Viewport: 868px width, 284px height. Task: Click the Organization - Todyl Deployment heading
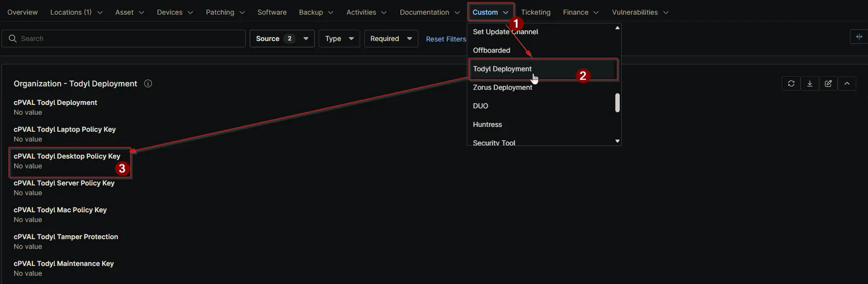[75, 83]
